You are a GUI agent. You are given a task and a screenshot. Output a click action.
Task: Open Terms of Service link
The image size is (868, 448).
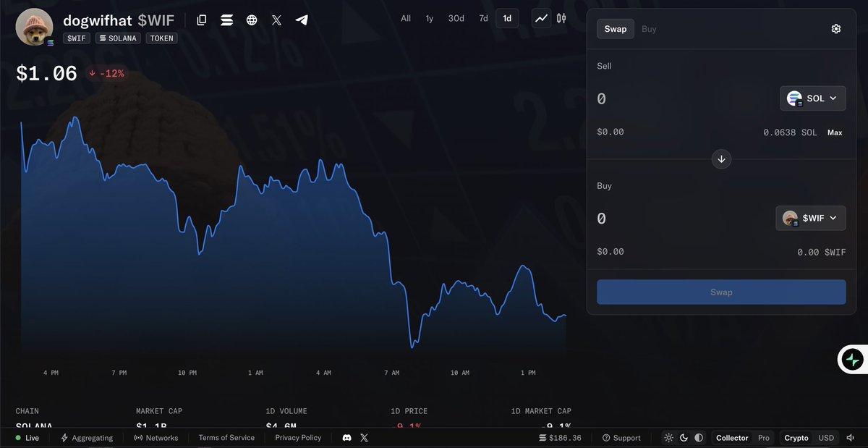coord(226,438)
